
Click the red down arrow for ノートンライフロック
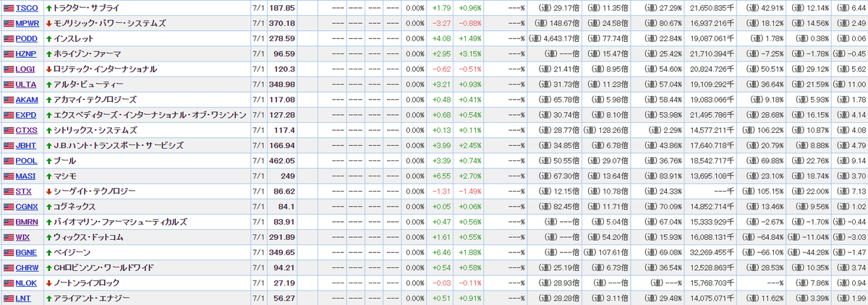[x=48, y=283]
